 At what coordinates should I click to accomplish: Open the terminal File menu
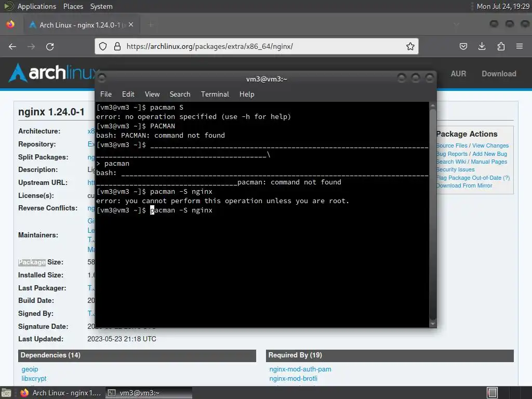point(106,95)
